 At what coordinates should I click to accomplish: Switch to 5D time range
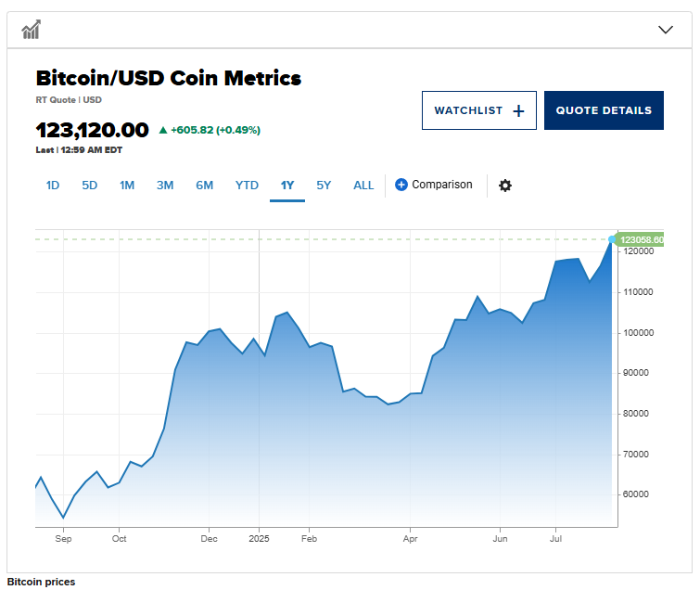click(x=89, y=185)
